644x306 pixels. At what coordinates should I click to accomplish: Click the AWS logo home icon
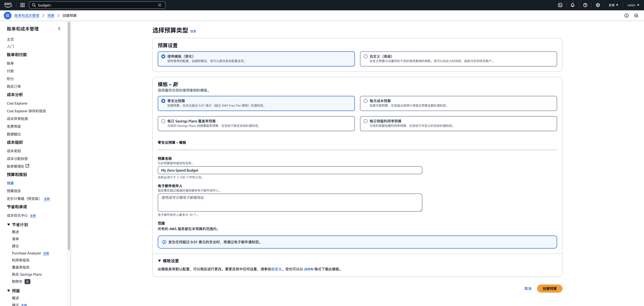click(x=8, y=5)
